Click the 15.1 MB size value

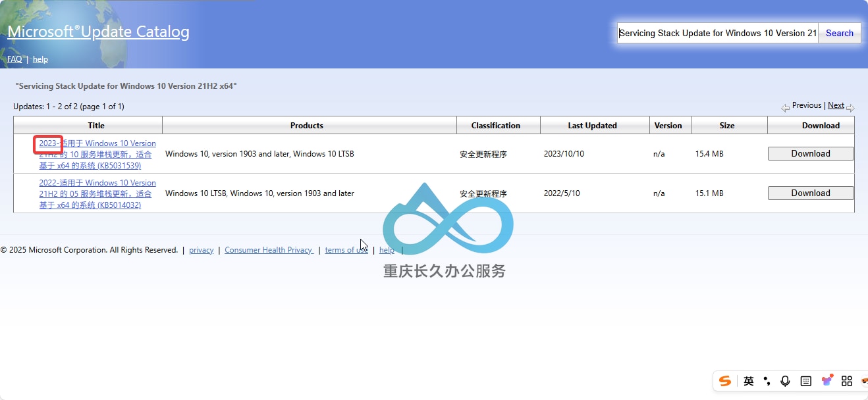(x=709, y=193)
